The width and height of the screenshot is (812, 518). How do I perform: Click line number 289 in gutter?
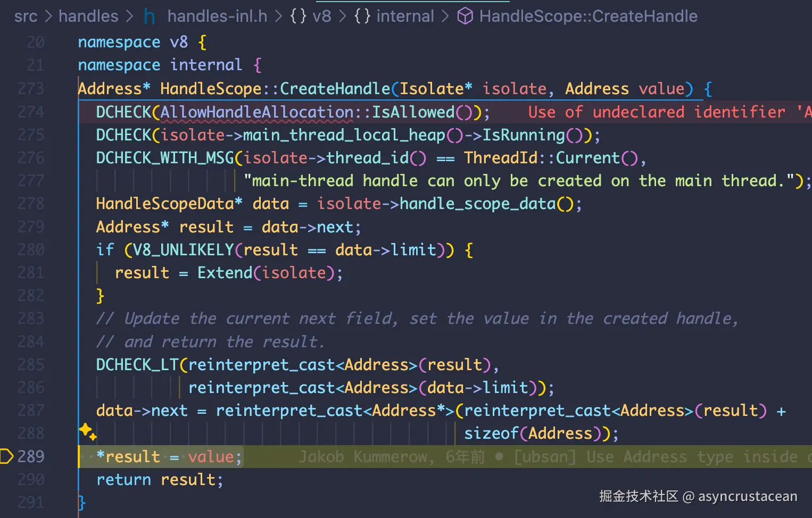point(31,456)
